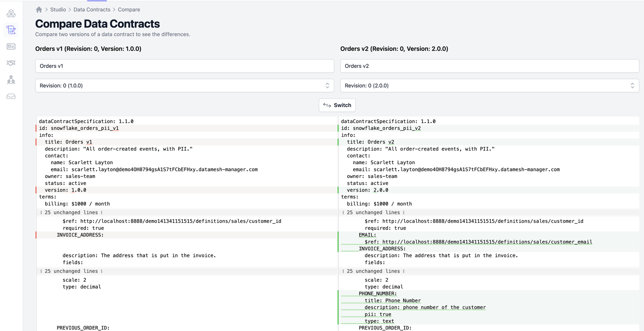The height and width of the screenshot is (331, 644).
Task: Click the ID card sidebar icon
Action: pos(11,46)
